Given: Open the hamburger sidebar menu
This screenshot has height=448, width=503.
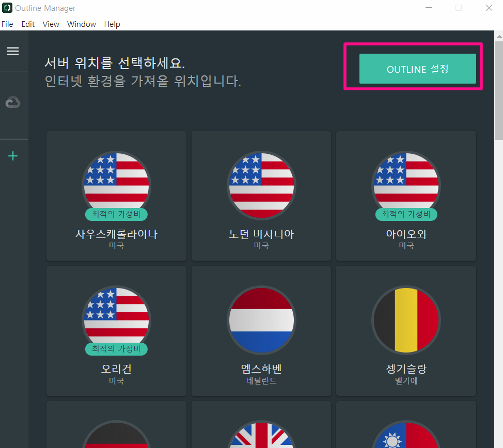Looking at the screenshot, I should point(13,51).
